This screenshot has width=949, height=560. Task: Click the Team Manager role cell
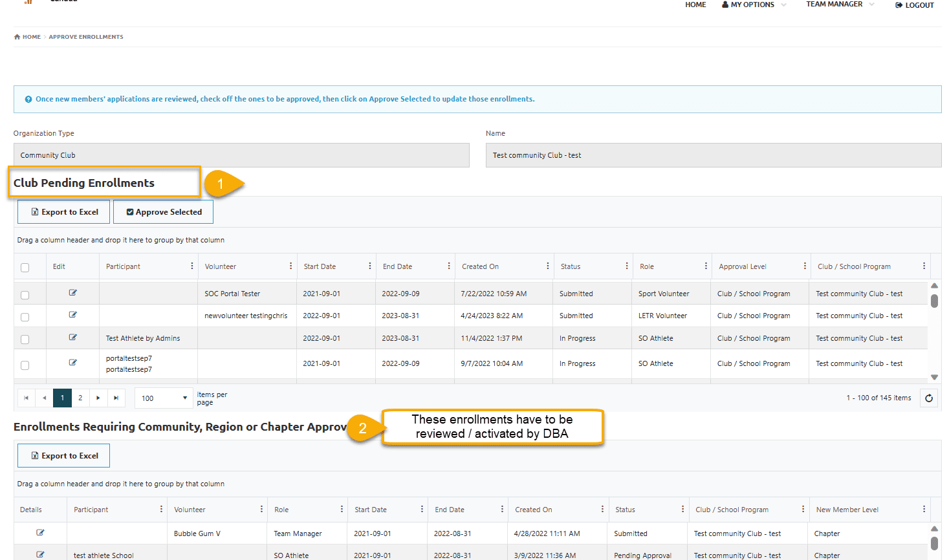307,533
